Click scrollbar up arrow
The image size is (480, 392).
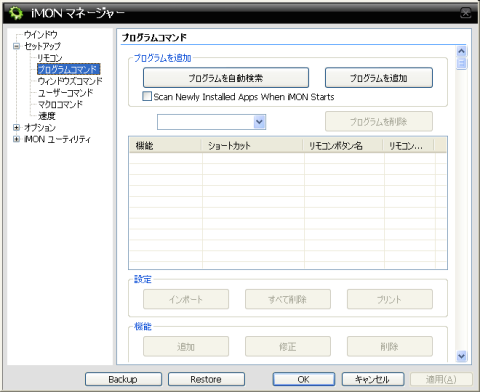point(462,51)
